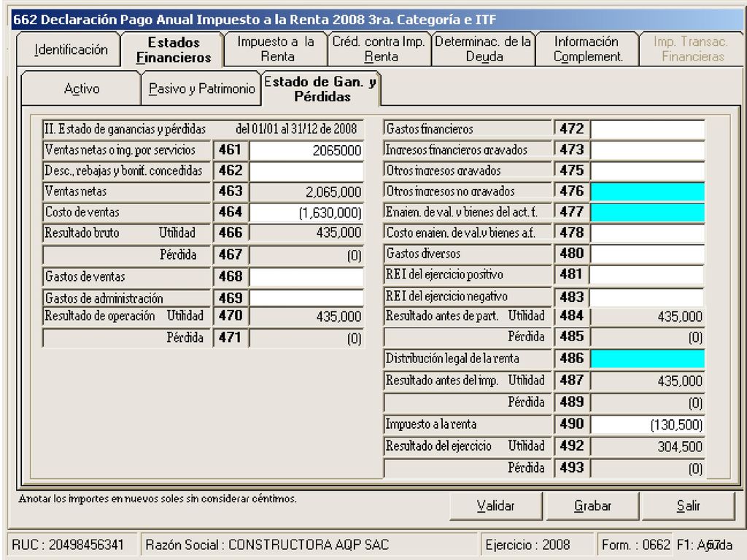Click value 435,000 in field 466

click(x=338, y=233)
